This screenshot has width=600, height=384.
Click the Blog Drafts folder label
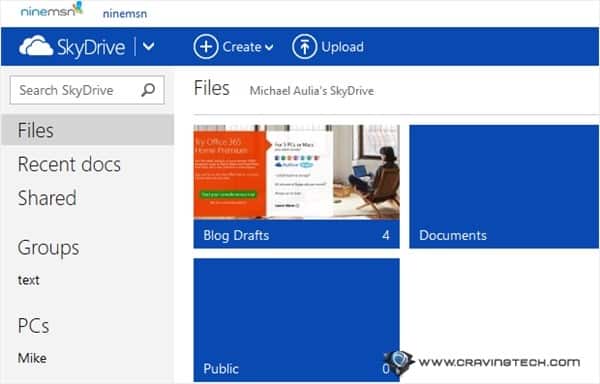[x=236, y=235]
